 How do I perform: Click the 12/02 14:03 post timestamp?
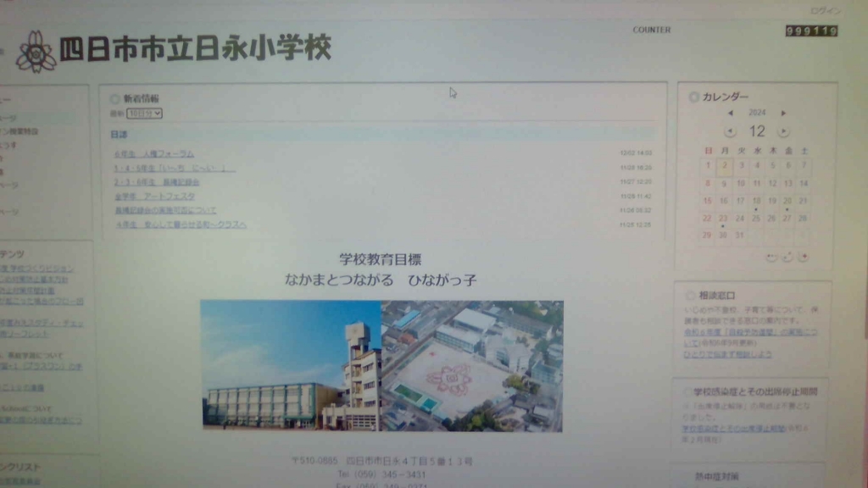tap(636, 153)
